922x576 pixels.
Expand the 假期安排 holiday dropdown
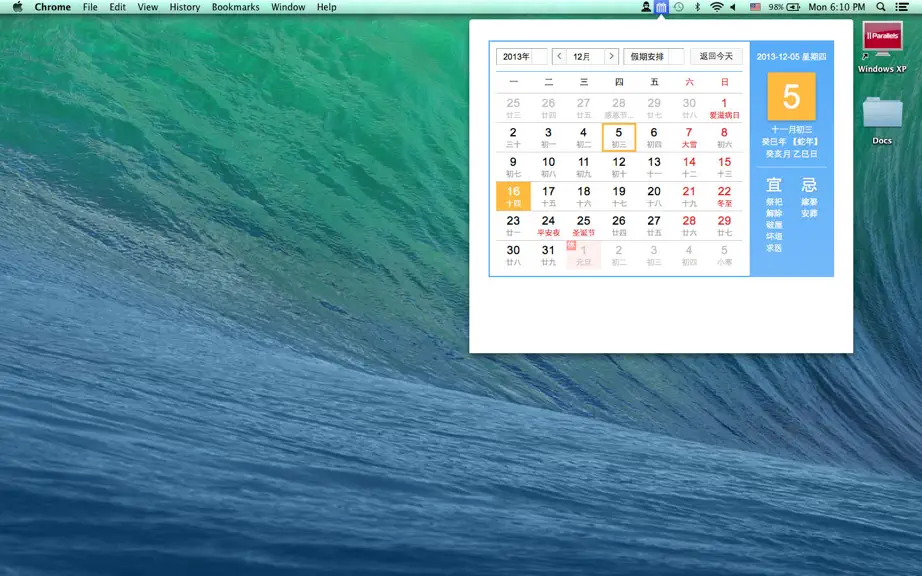pos(654,56)
